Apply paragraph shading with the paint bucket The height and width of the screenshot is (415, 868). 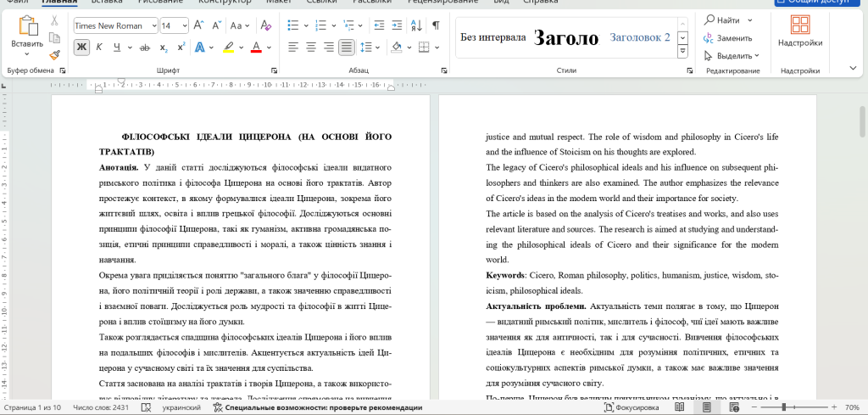[397, 48]
